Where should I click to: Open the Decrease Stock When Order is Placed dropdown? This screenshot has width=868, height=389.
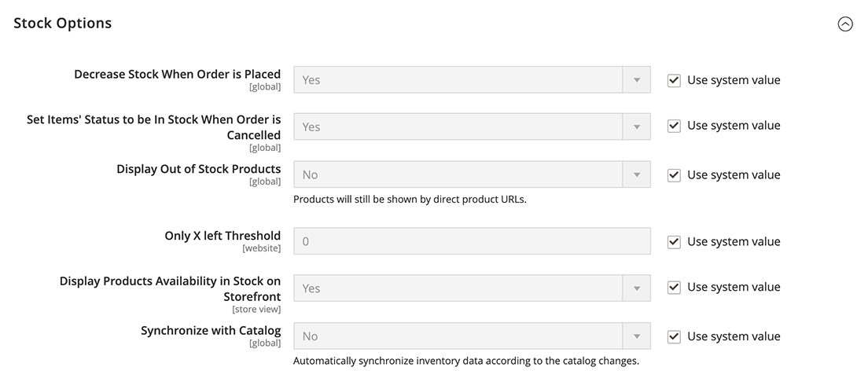pos(472,79)
